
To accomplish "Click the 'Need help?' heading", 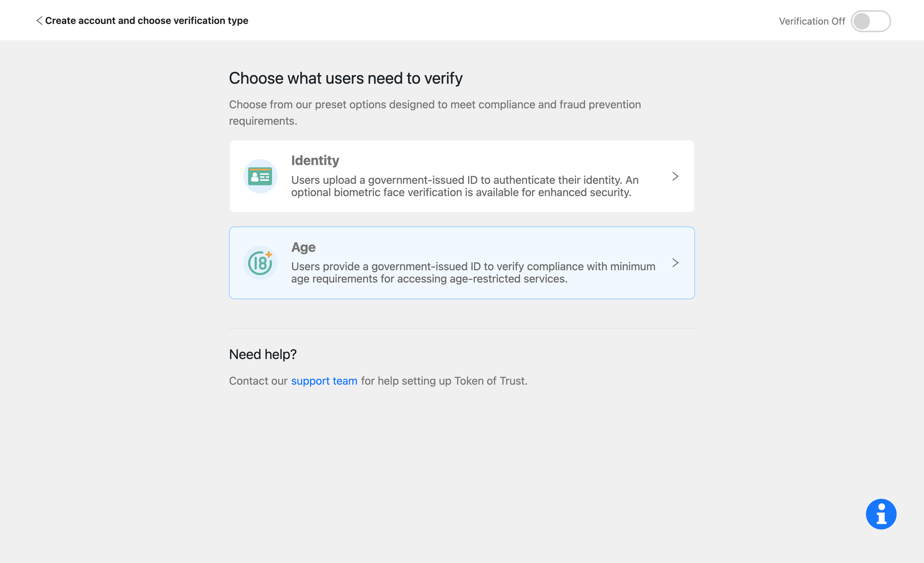I will (262, 354).
